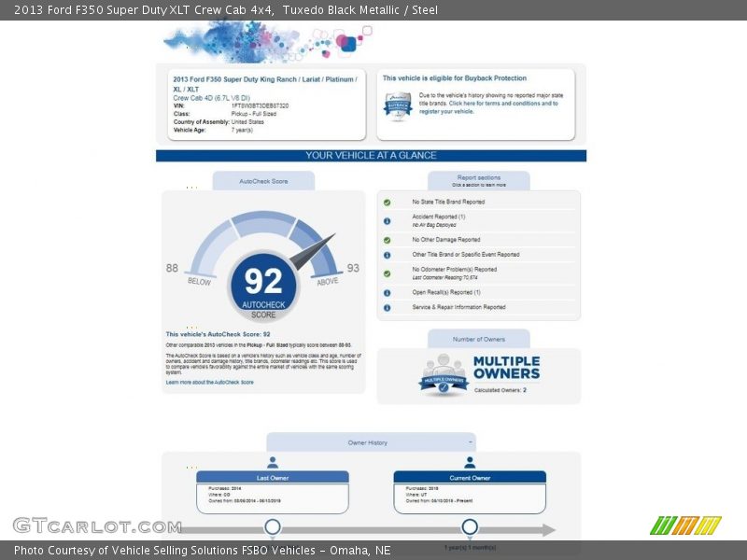The width and height of the screenshot is (747, 560).
Task: Click green check beside No Other Damage Reported
Action: pos(387,240)
